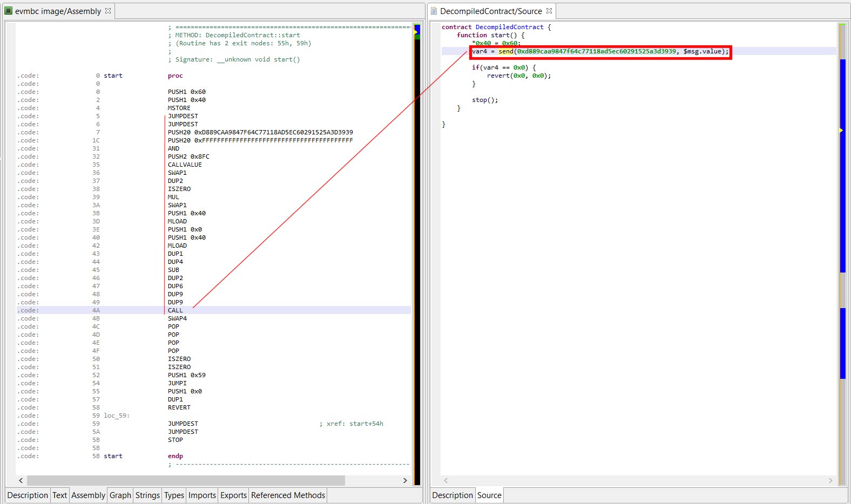Click the contract DecompiledContract declaration
The width and height of the screenshot is (851, 504).
[496, 27]
